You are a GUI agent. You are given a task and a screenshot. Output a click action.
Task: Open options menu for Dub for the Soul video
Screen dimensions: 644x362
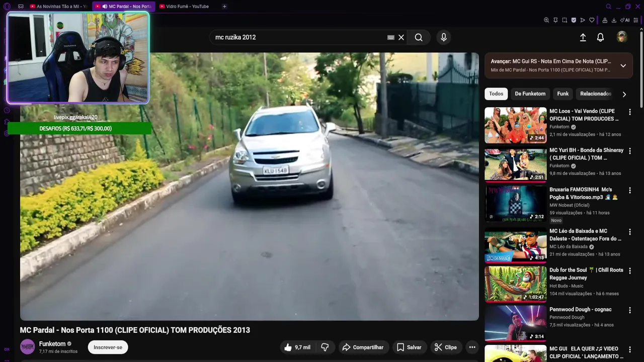[x=629, y=270]
